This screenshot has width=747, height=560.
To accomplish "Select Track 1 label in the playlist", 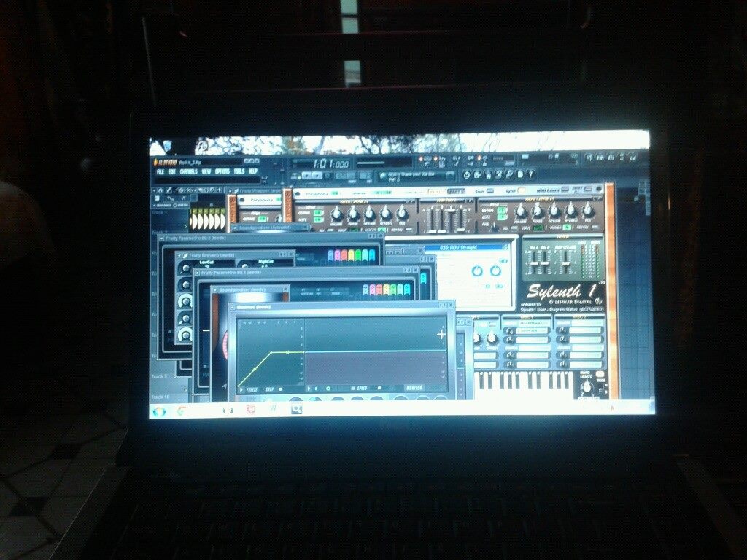I will pos(160,212).
